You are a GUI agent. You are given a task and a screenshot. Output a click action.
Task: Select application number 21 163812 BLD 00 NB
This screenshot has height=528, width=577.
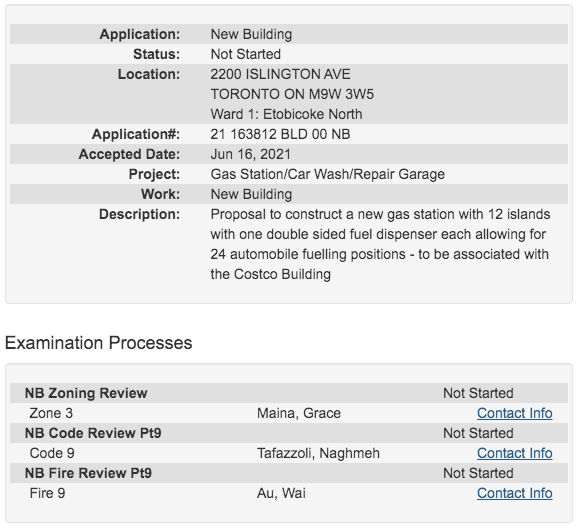tap(280, 134)
